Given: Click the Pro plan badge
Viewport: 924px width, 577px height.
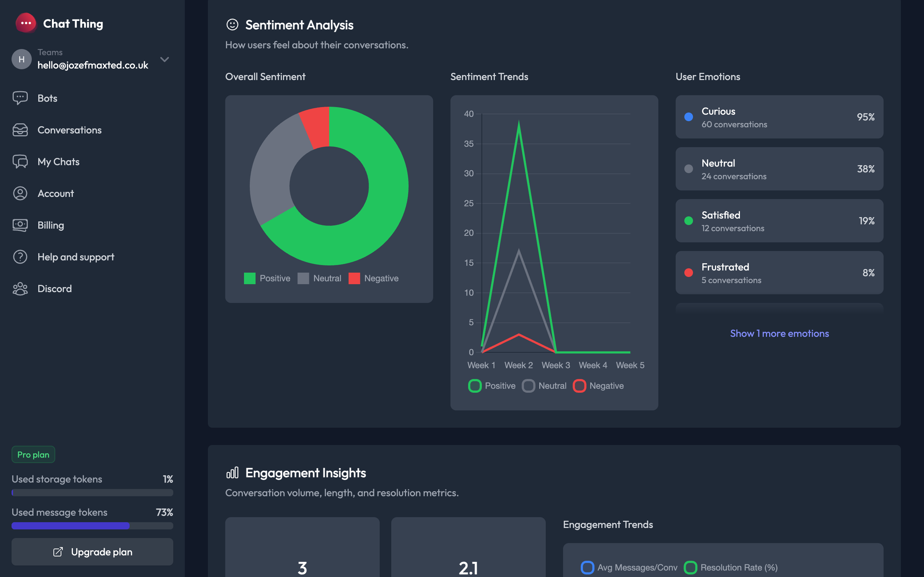Looking at the screenshot, I should pyautogui.click(x=33, y=454).
